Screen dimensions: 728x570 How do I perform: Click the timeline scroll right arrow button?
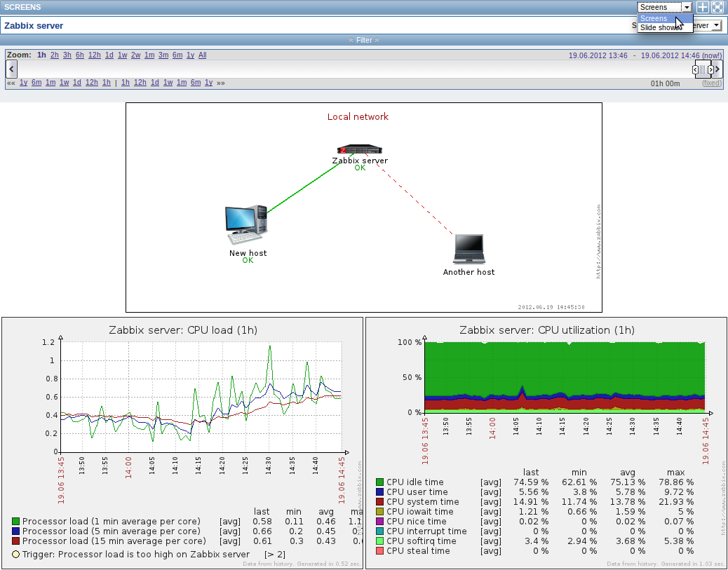tap(717, 69)
